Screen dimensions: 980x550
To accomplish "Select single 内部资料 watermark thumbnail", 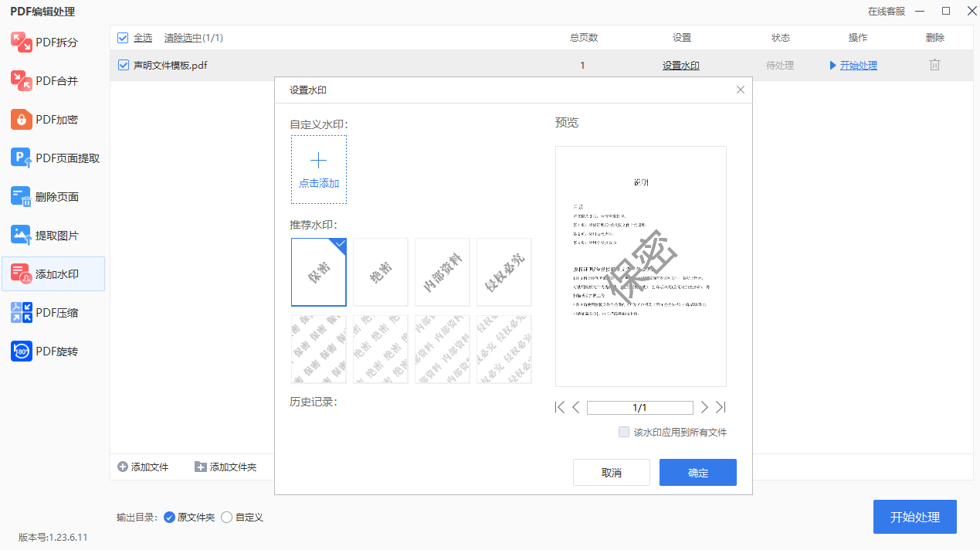I will [x=443, y=272].
